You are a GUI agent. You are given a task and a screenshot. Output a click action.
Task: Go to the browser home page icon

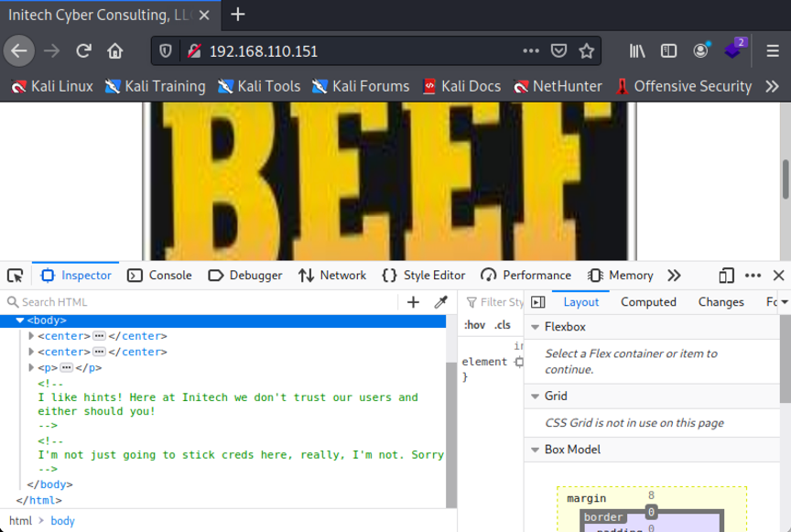click(114, 51)
